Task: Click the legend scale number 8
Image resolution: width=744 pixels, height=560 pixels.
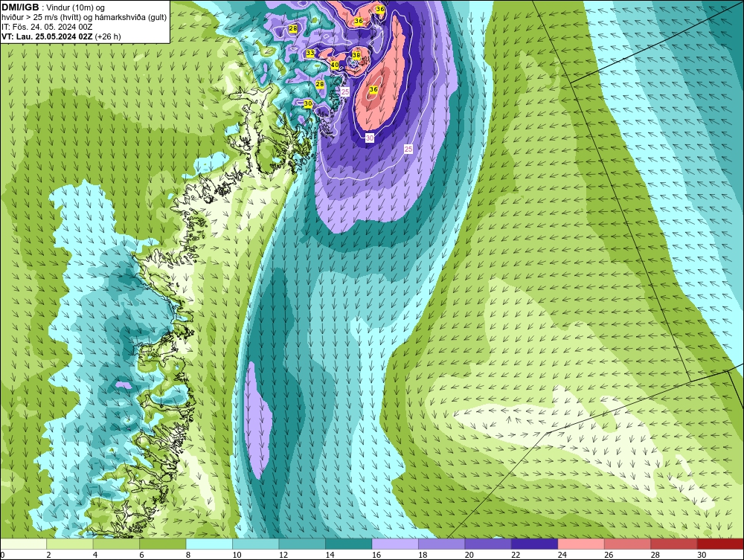Action: tap(188, 555)
